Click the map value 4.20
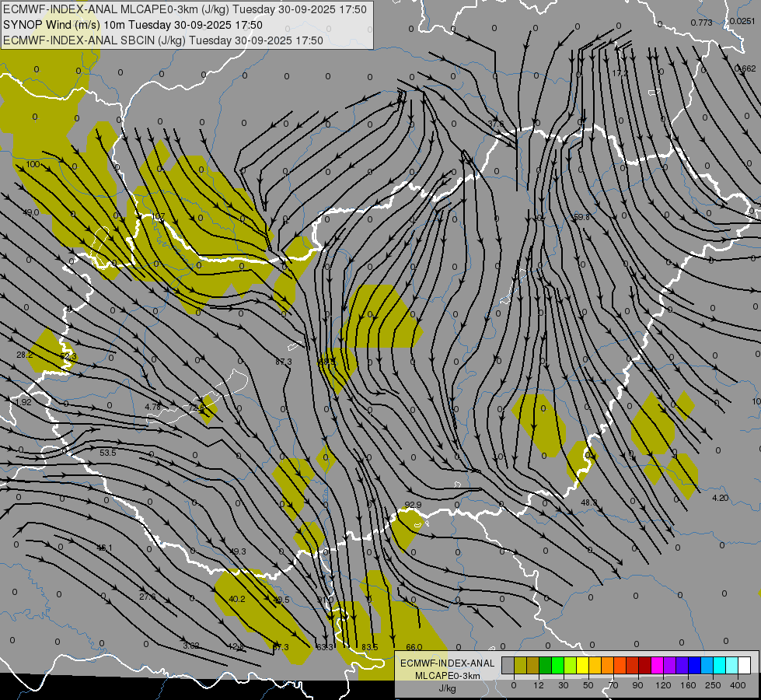 [721, 498]
